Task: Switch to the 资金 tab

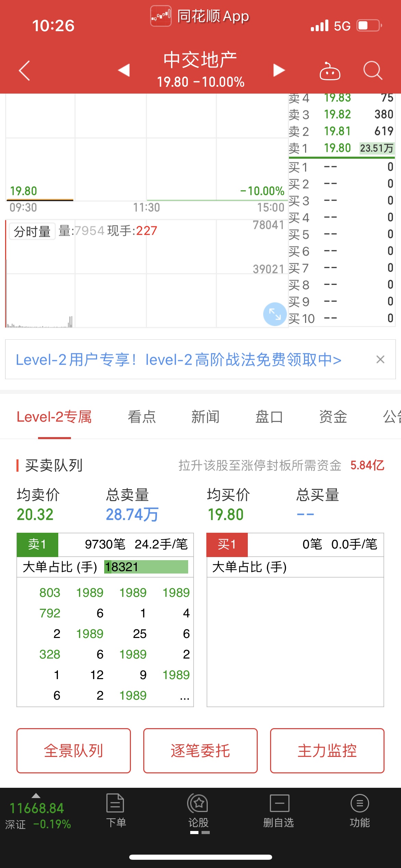Action: pos(333,417)
